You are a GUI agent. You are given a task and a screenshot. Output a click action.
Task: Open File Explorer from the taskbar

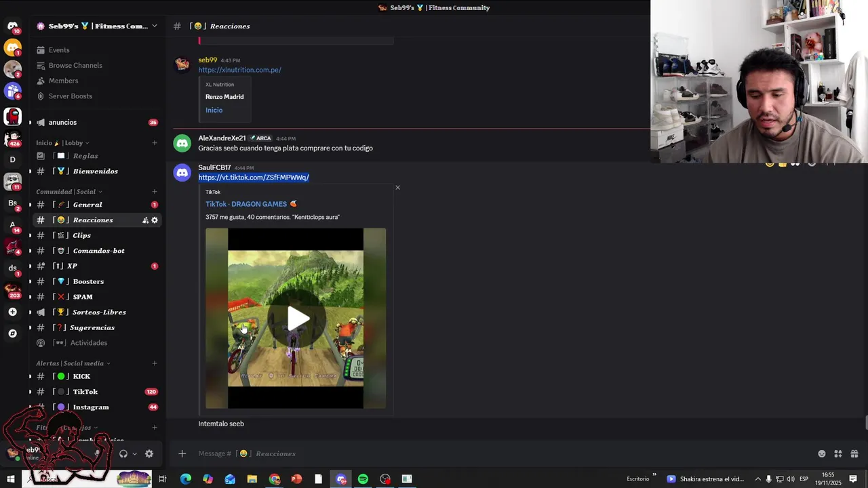[252, 479]
